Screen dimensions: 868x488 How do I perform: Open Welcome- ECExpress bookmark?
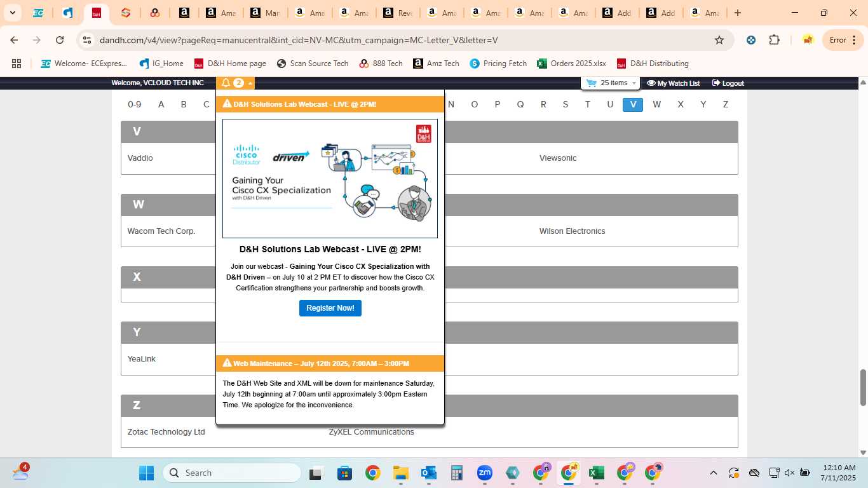click(84, 64)
